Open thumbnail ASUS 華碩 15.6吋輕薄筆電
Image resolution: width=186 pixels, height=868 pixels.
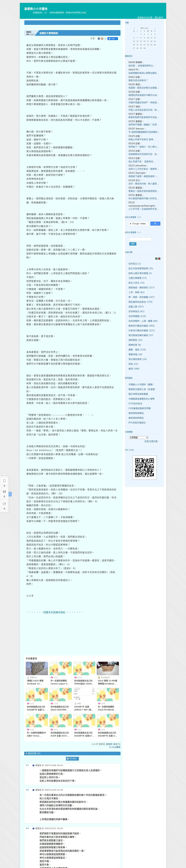(x=108, y=674)
